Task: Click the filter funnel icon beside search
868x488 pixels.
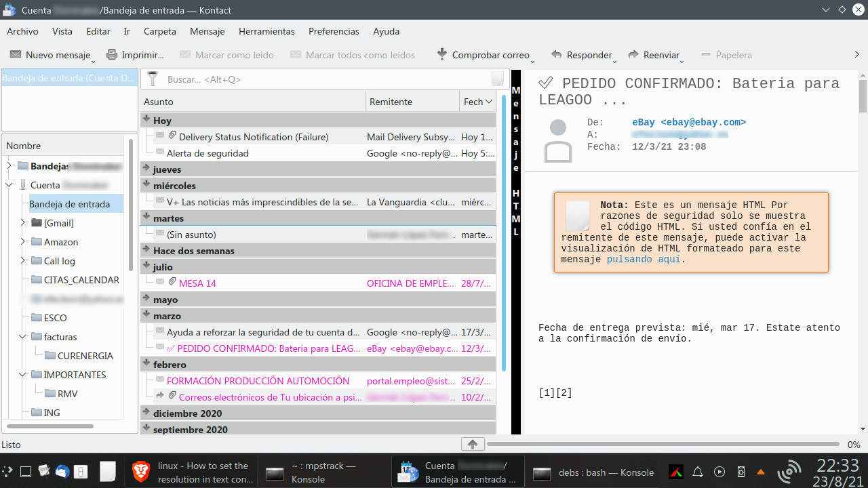Action: click(x=153, y=79)
